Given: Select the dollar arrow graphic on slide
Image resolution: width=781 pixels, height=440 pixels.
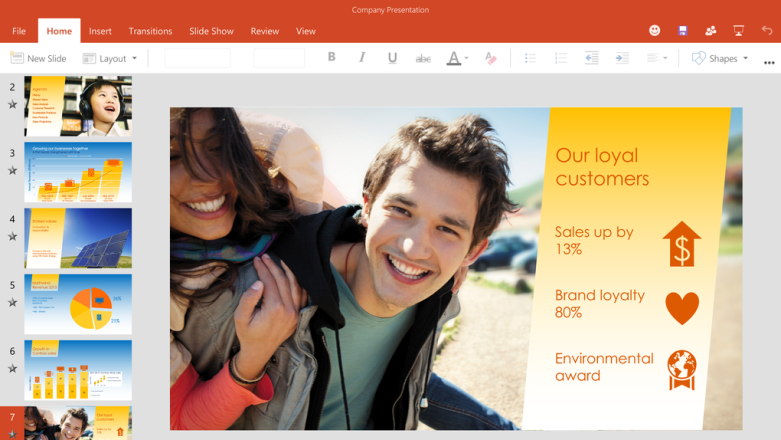Looking at the screenshot, I should [x=682, y=244].
